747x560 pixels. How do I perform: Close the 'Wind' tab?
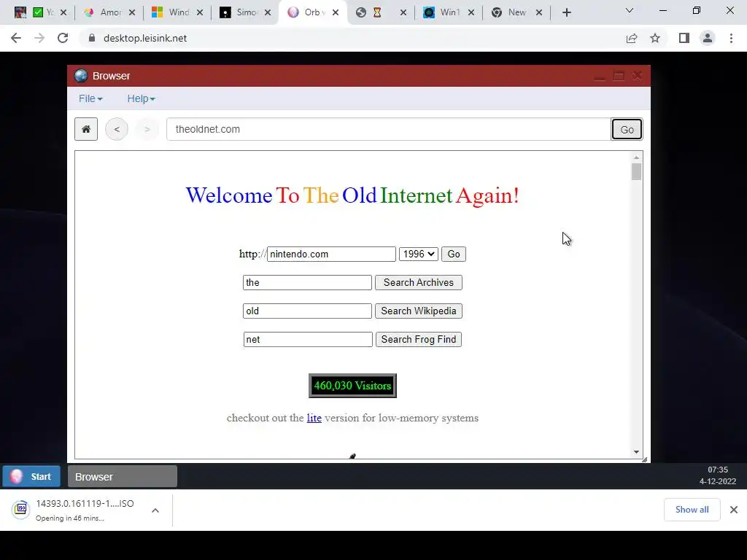200,12
